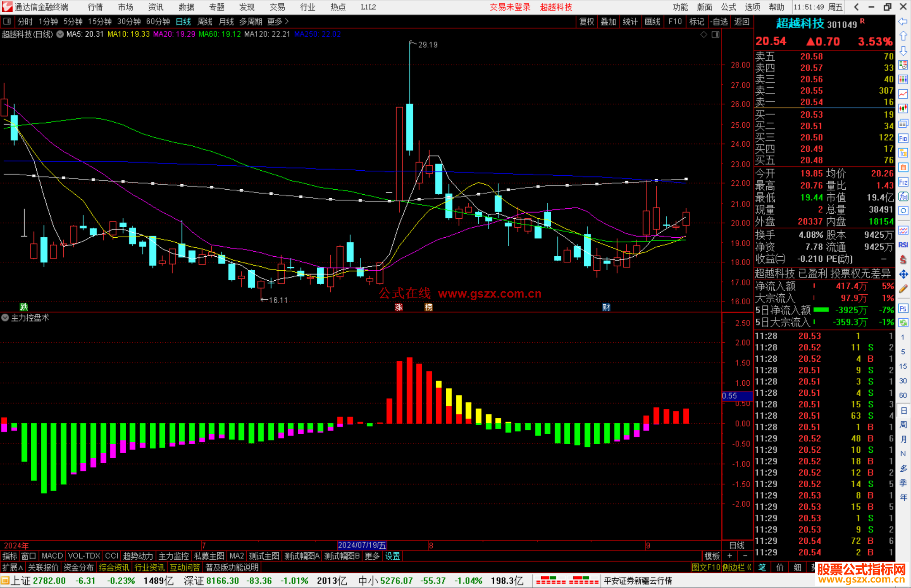This screenshot has width=911, height=588.
Task: Click the 2024/07/19 date marker on timeline
Action: tap(362, 545)
